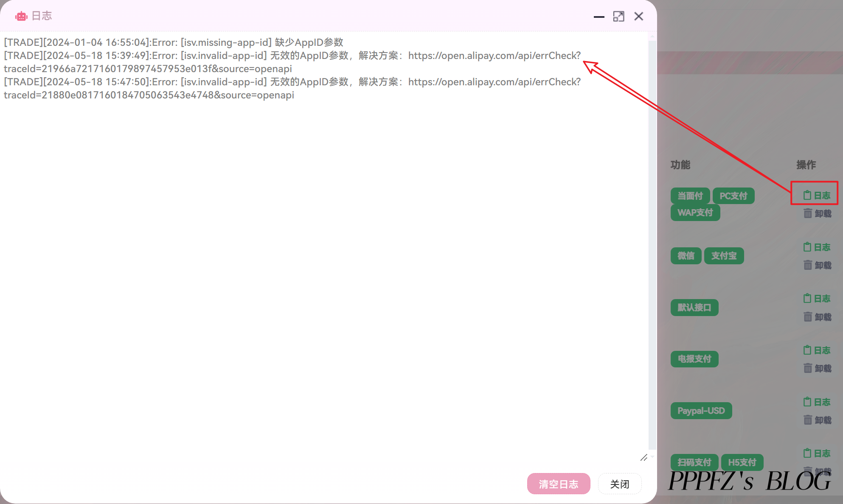Click 卸载 in the 微信 支付宝 row
843x504 pixels.
click(x=818, y=265)
